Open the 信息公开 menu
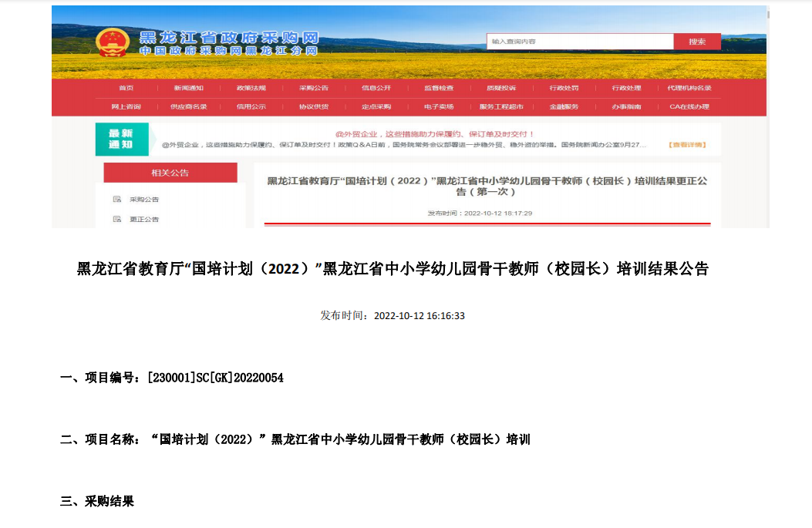The width and height of the screenshot is (812, 528). point(376,88)
